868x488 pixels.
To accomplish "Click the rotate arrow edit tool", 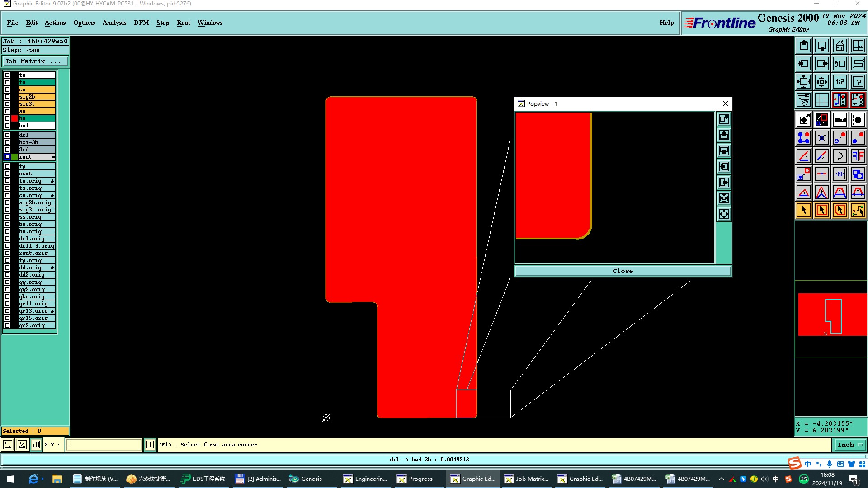I will pyautogui.click(x=840, y=156).
